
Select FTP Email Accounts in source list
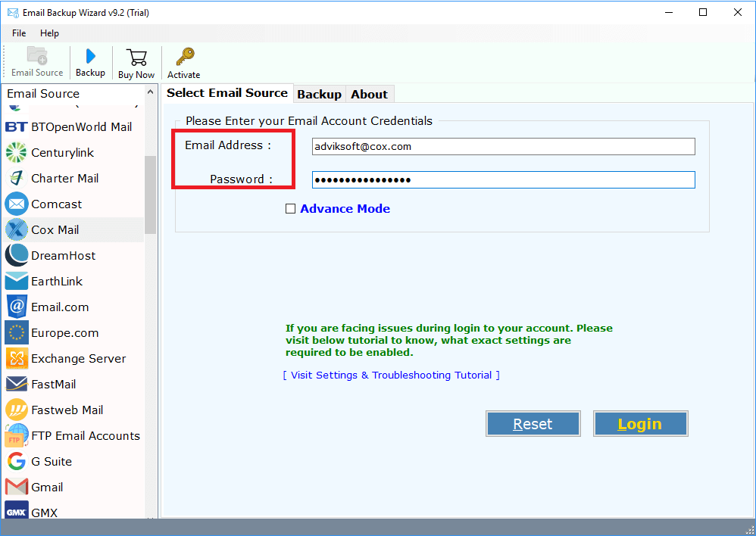(x=73, y=435)
